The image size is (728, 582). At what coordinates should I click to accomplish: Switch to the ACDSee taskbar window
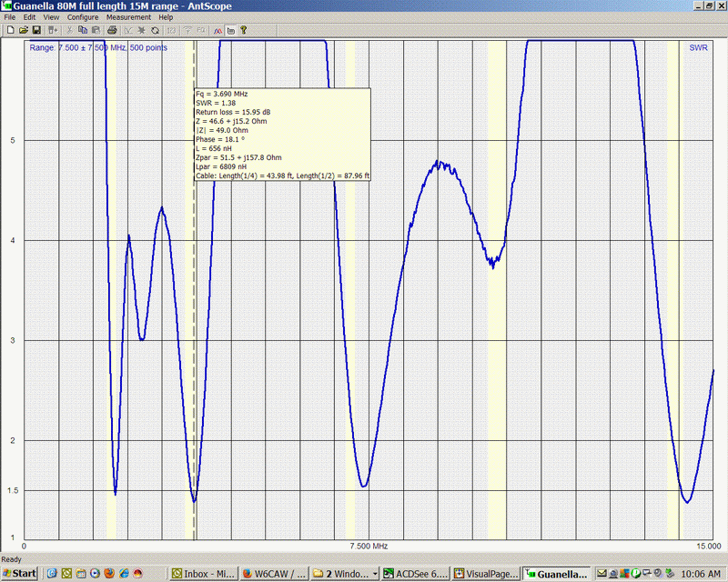coord(416,574)
